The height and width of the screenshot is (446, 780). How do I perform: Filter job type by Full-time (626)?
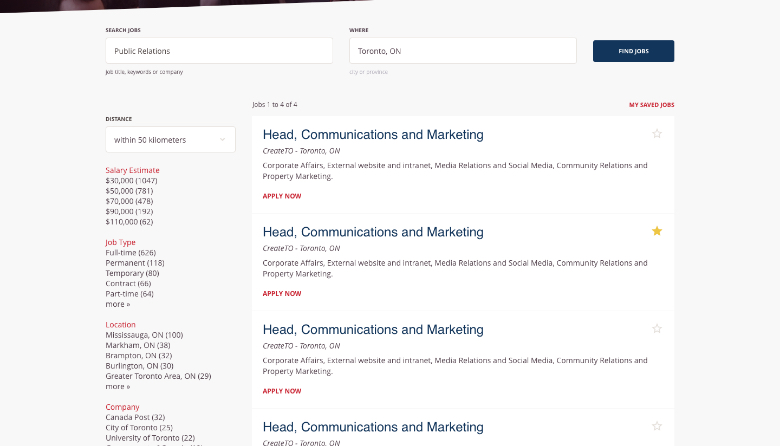(x=130, y=253)
